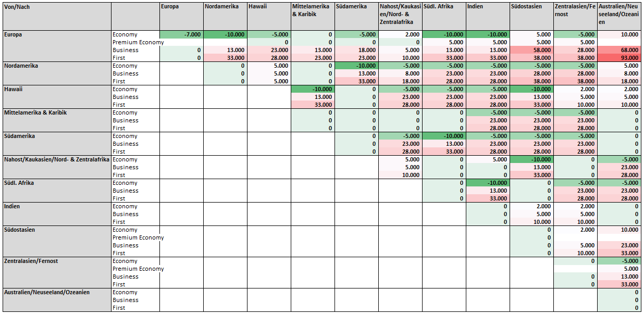Select the Zentralasien/Fernost column header
The height and width of the screenshot is (314, 644).
pyautogui.click(x=575, y=16)
